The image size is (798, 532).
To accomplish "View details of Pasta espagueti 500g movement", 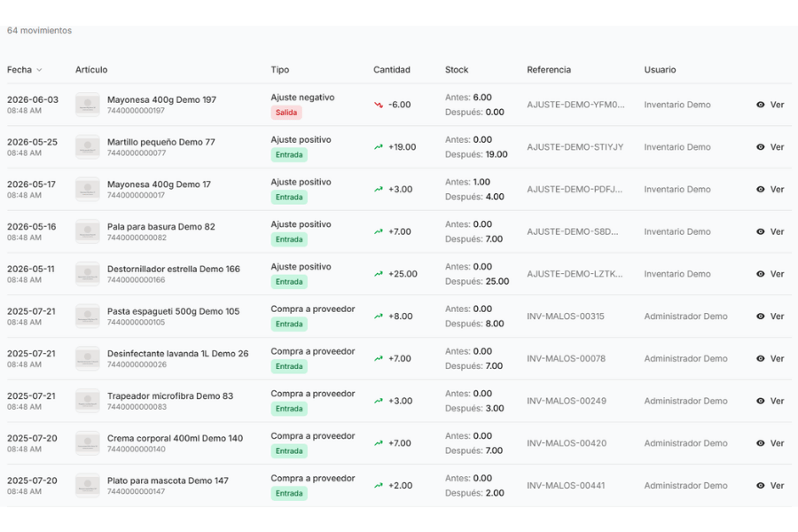I will point(770,317).
